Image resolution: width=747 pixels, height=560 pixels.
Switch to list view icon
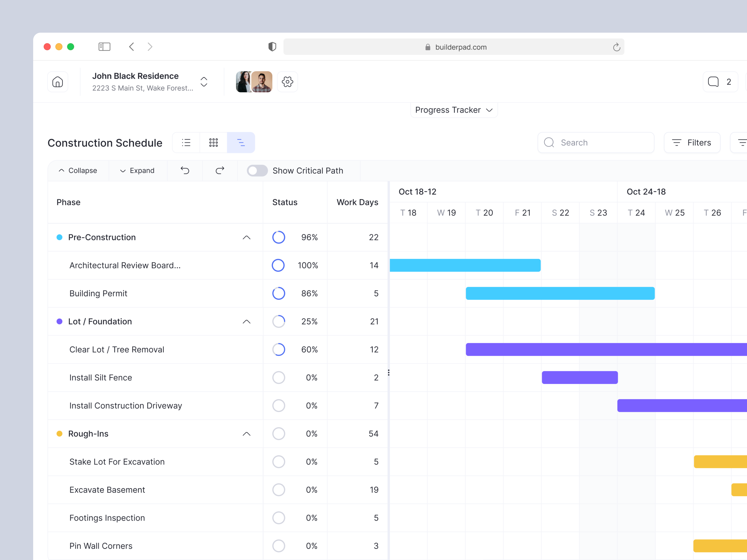(x=186, y=142)
